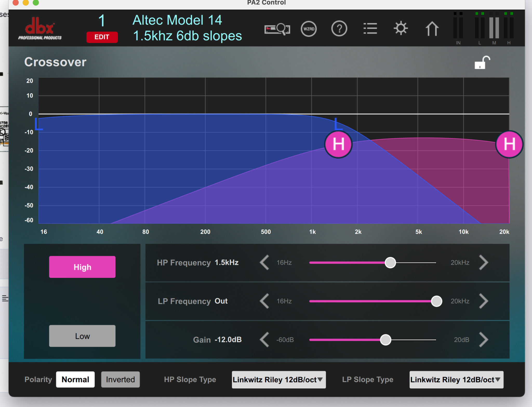The image size is (532, 407).
Task: Increase LP Frequency with right arrow
Action: pos(483,301)
